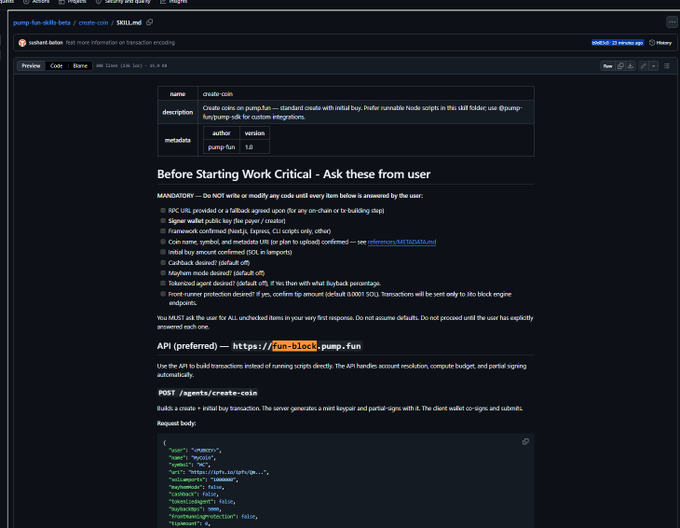Toggle the Initial buy amount confirmed checkbox
Viewport: 680px width, 528px height.
click(x=163, y=252)
